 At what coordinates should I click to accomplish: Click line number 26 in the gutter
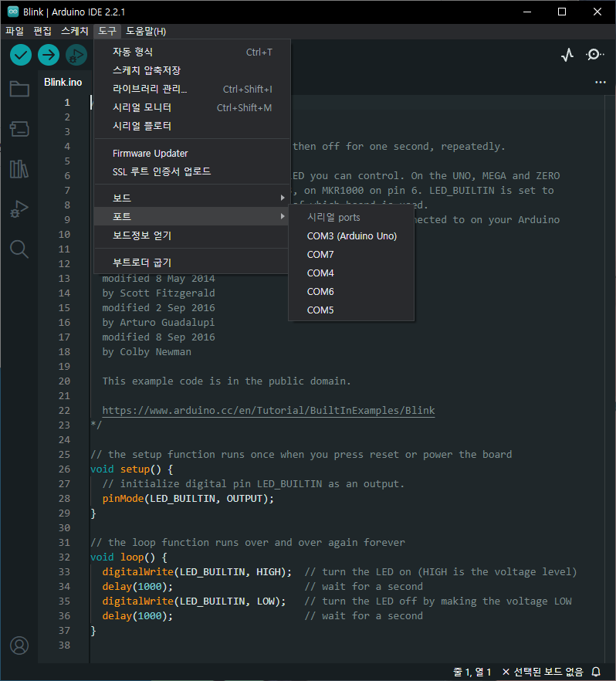[x=64, y=469]
